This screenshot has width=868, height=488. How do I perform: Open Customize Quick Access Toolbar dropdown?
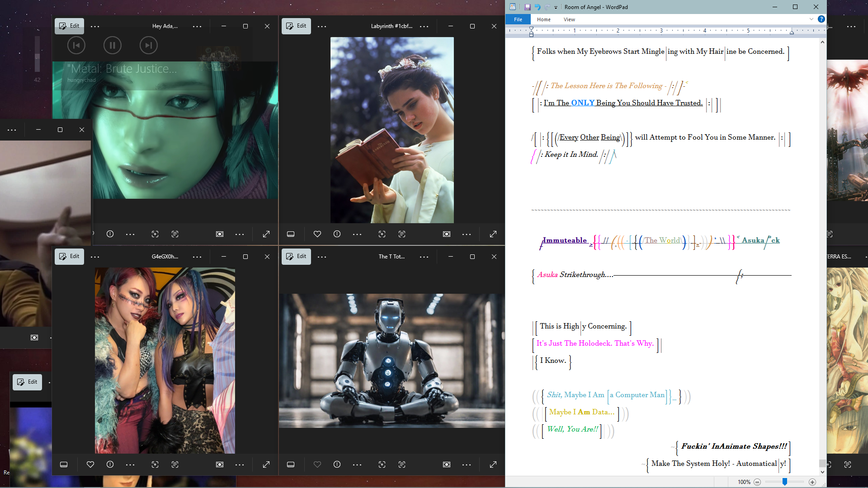coord(556,8)
